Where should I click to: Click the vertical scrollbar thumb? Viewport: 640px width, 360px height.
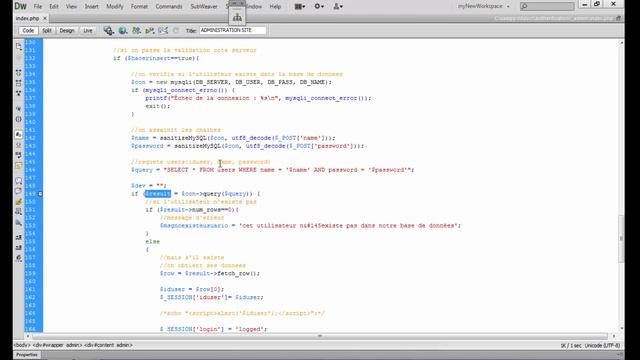coord(621,238)
